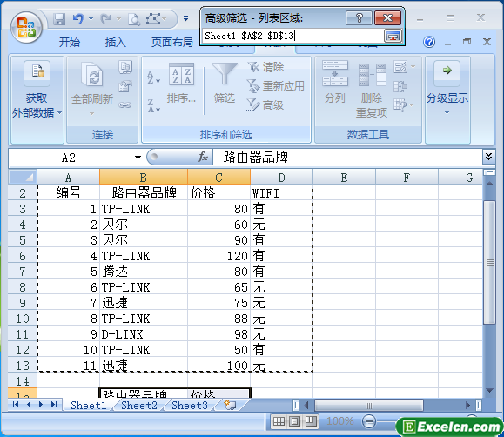Select column D header
The width and height of the screenshot is (504, 437).
(281, 178)
